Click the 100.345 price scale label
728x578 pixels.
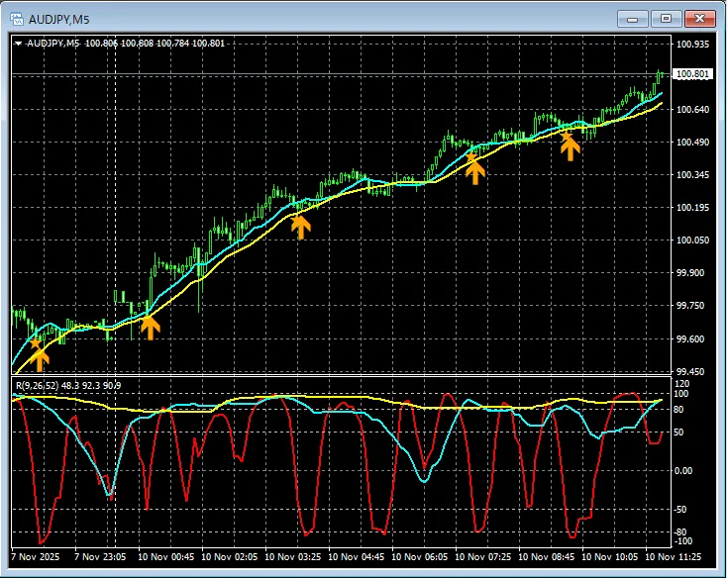692,175
